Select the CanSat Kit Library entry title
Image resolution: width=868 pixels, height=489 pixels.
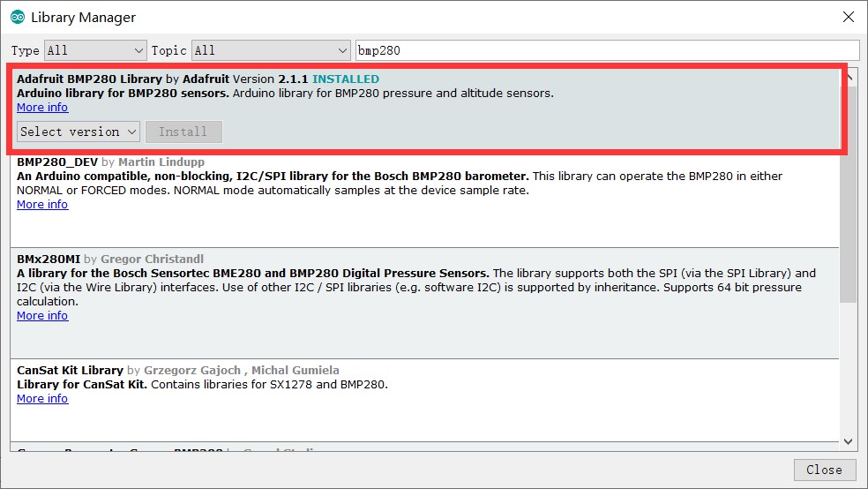[70, 371]
